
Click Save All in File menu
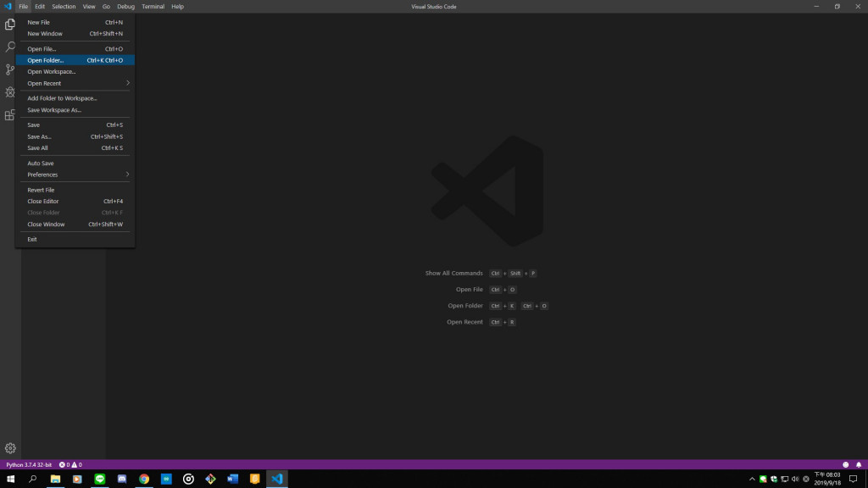pyautogui.click(x=75, y=147)
